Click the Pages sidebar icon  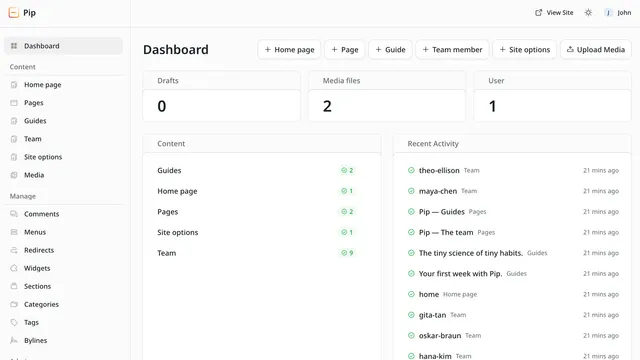pos(14,102)
